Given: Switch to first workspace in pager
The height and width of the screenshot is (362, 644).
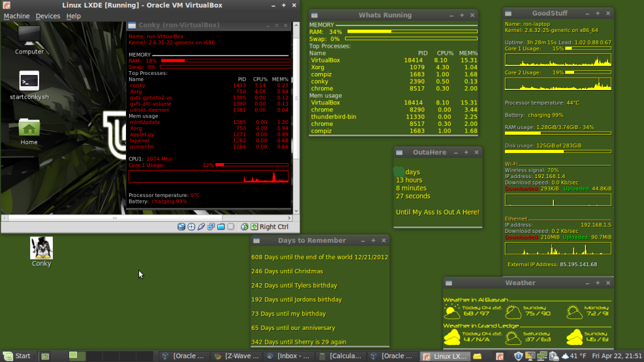Looking at the screenshot, I should pos(77,356).
